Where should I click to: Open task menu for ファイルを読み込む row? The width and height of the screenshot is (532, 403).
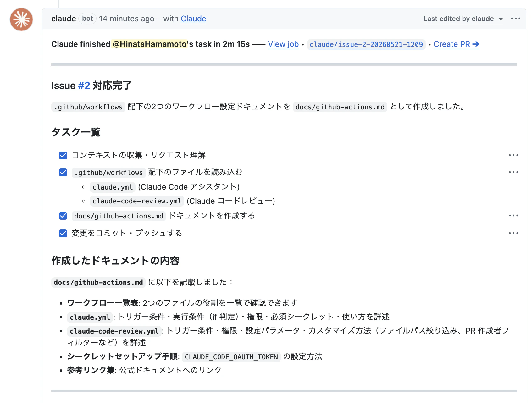(513, 172)
